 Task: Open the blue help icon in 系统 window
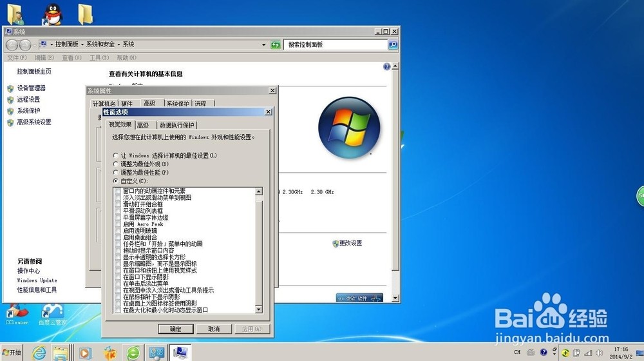[386, 66]
